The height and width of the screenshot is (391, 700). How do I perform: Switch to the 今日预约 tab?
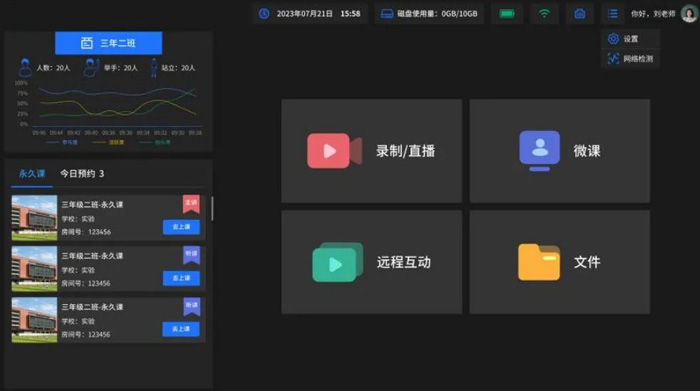pos(82,174)
